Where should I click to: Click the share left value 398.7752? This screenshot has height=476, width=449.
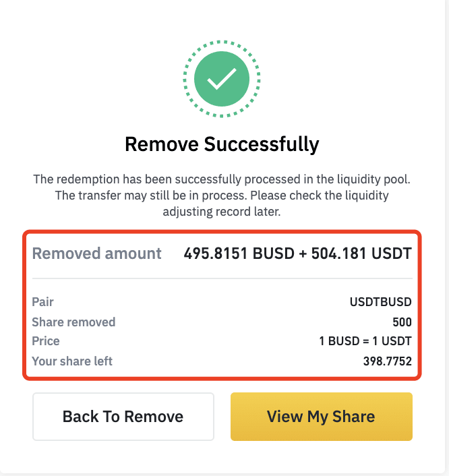[x=388, y=361]
